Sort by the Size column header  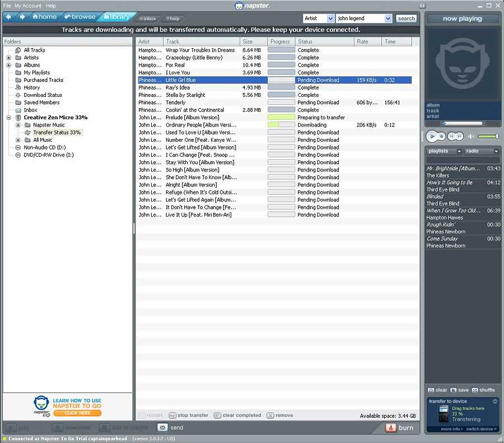pyautogui.click(x=254, y=41)
